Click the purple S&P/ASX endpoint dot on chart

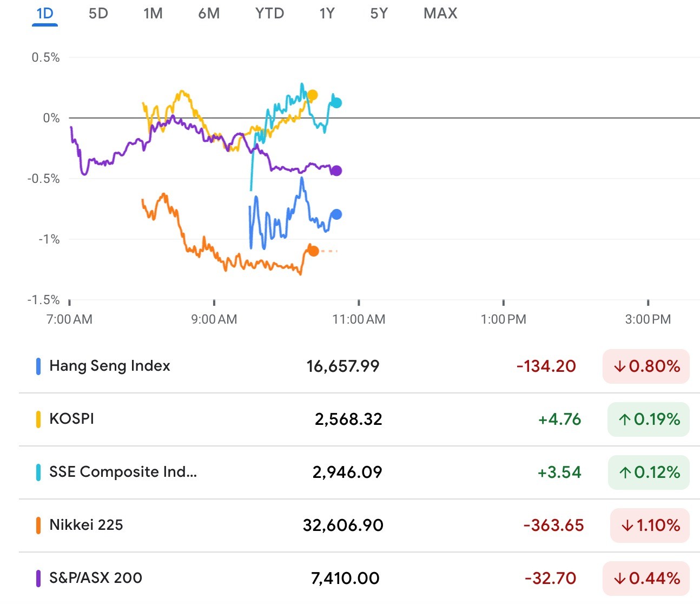(336, 170)
